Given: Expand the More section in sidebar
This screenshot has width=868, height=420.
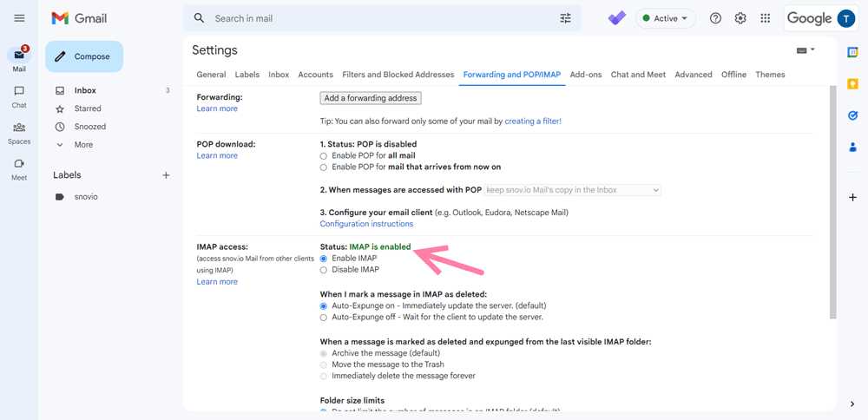Looking at the screenshot, I should [83, 145].
